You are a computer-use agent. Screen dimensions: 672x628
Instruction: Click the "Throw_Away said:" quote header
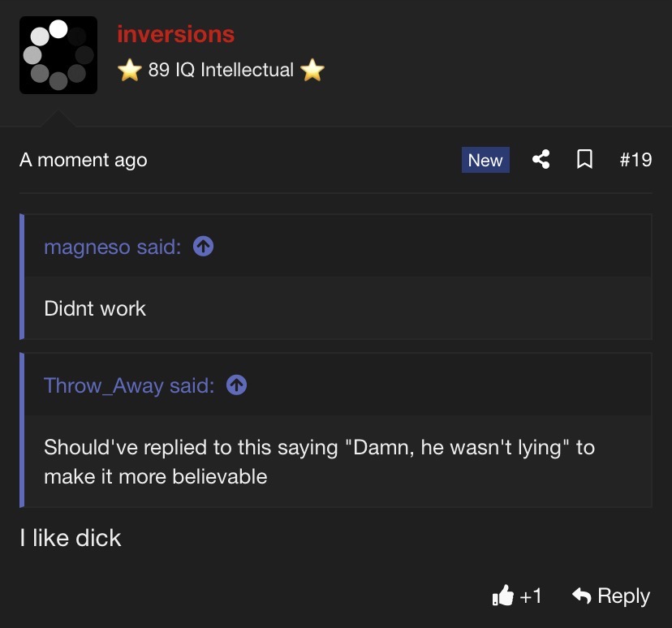click(x=129, y=385)
